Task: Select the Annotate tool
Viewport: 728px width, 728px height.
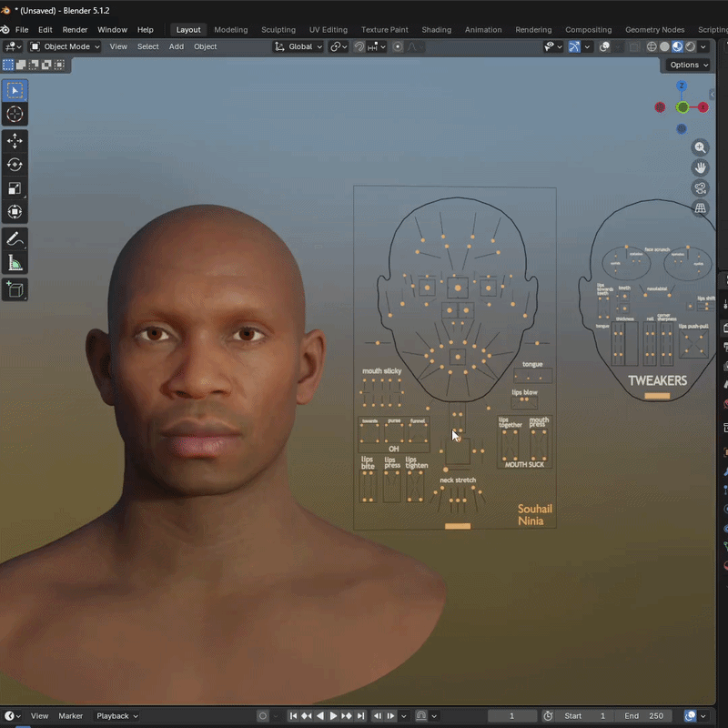Action: [15, 239]
